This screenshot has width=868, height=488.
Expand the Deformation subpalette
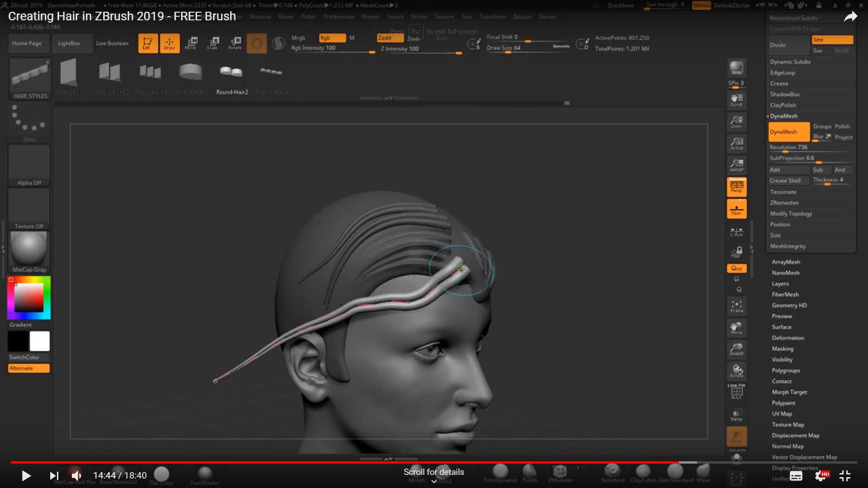(x=788, y=338)
